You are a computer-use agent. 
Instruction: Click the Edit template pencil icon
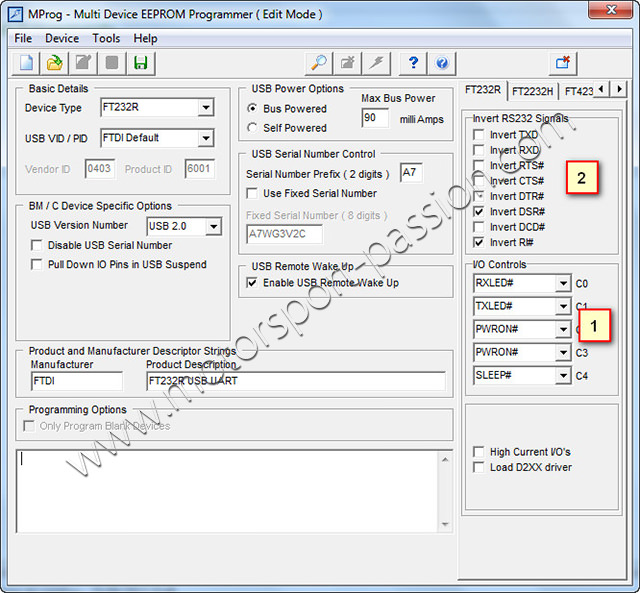click(x=83, y=63)
